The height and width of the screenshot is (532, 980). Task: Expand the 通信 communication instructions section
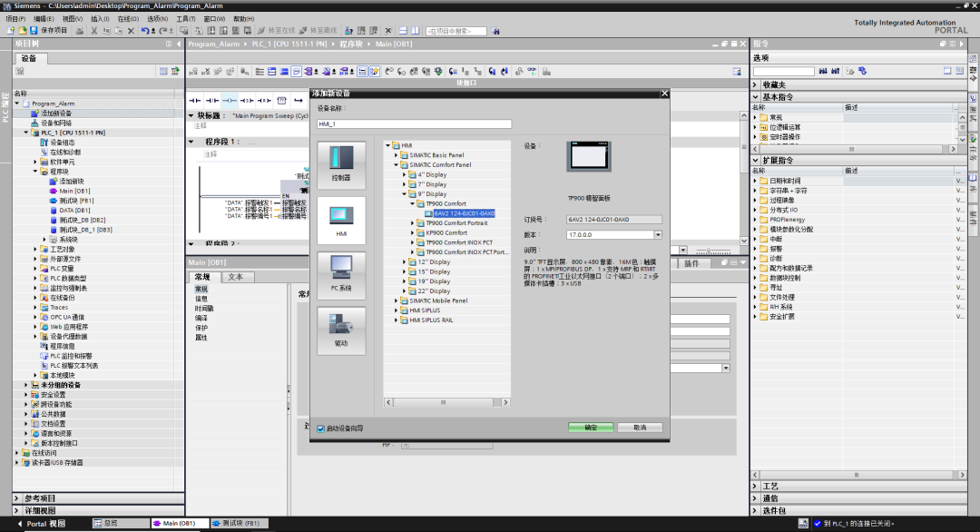(756, 498)
